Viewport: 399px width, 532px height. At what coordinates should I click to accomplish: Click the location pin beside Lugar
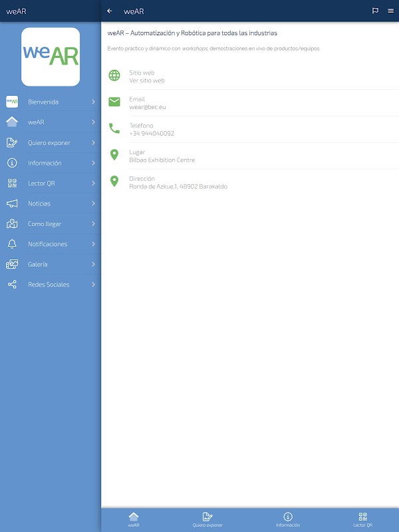coord(114,155)
